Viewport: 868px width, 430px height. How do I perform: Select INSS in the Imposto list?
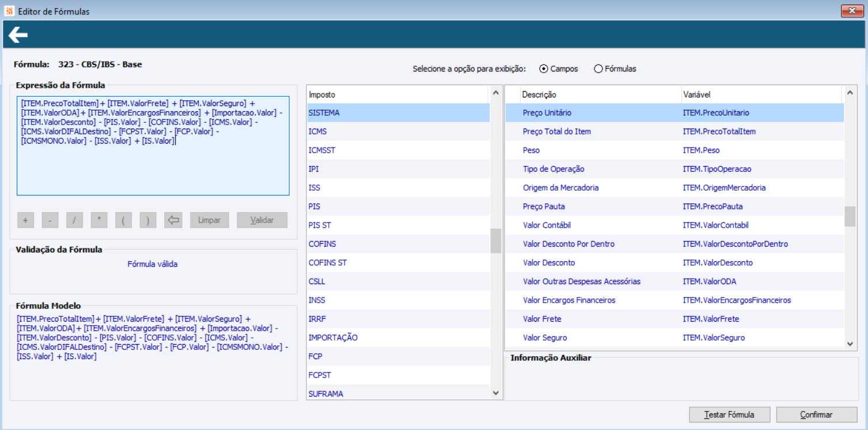(x=398, y=300)
